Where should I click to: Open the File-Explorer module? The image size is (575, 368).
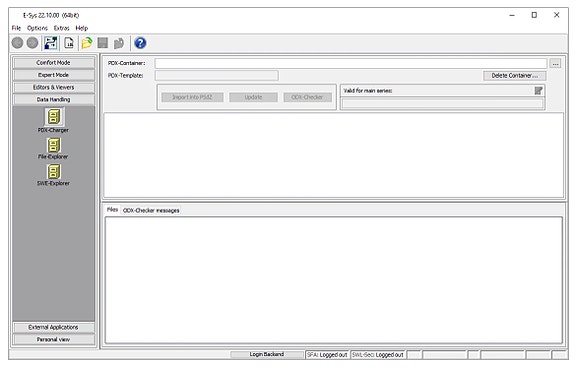pos(54,149)
